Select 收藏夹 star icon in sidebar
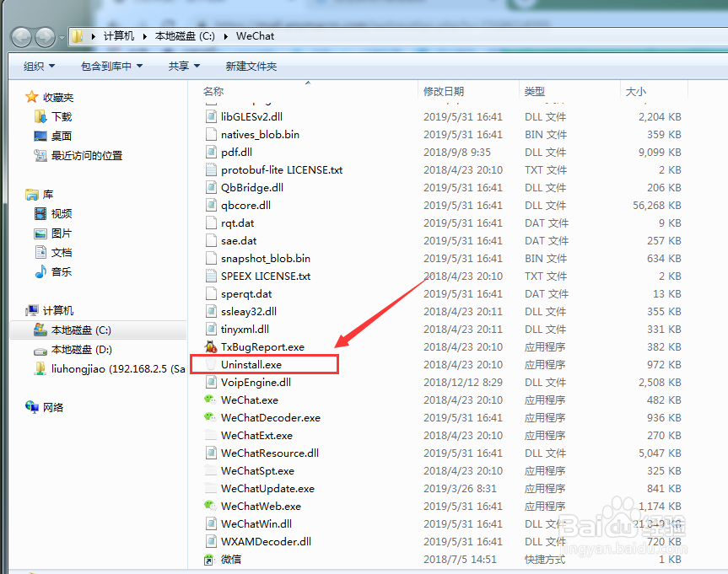Viewport: 728px width, 574px height. click(x=31, y=97)
